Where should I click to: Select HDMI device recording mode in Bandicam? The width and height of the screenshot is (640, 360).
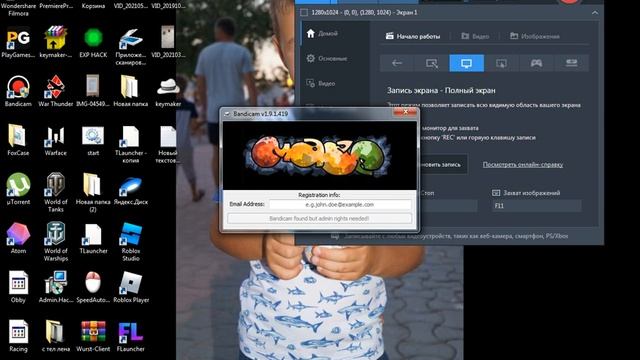coord(571,63)
